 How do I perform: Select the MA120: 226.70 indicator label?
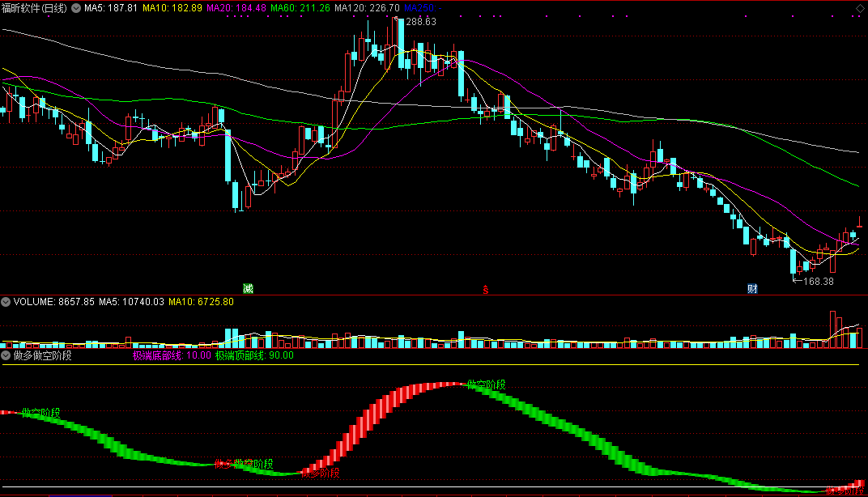pyautogui.click(x=367, y=8)
